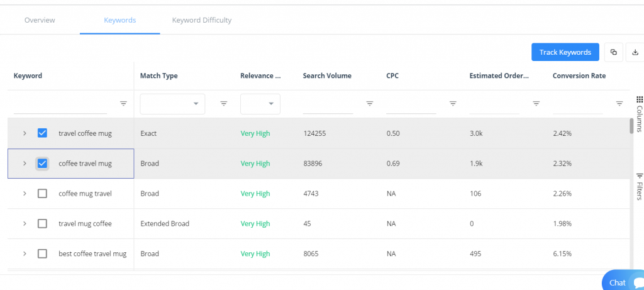
Task: Expand the 'travel mug coffee' row
Action: tap(25, 224)
